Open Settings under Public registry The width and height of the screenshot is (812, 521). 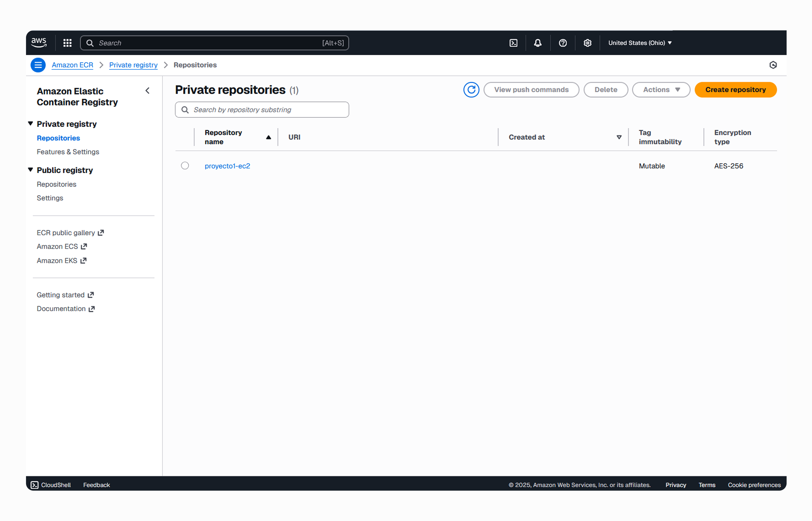(50, 198)
